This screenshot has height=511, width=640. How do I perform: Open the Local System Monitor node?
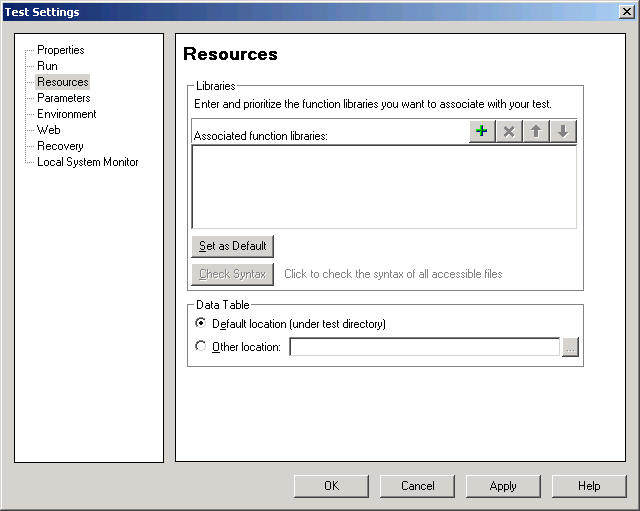click(87, 162)
